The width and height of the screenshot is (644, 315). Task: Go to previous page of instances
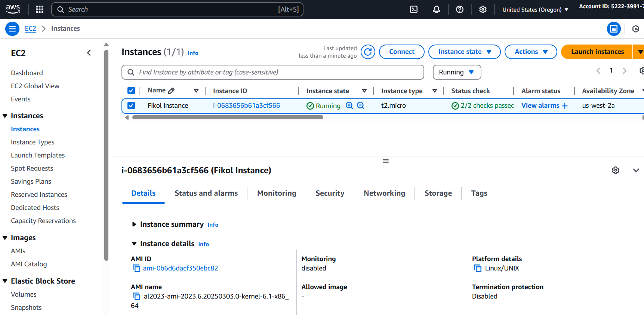[x=598, y=71]
